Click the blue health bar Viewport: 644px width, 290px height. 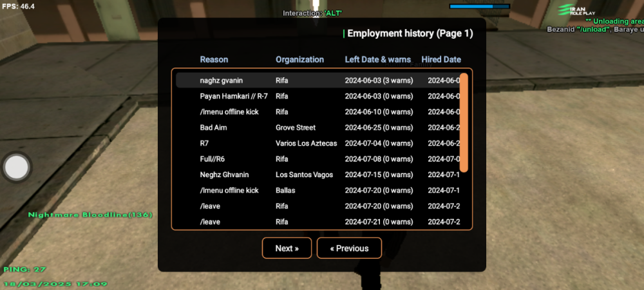[479, 6]
